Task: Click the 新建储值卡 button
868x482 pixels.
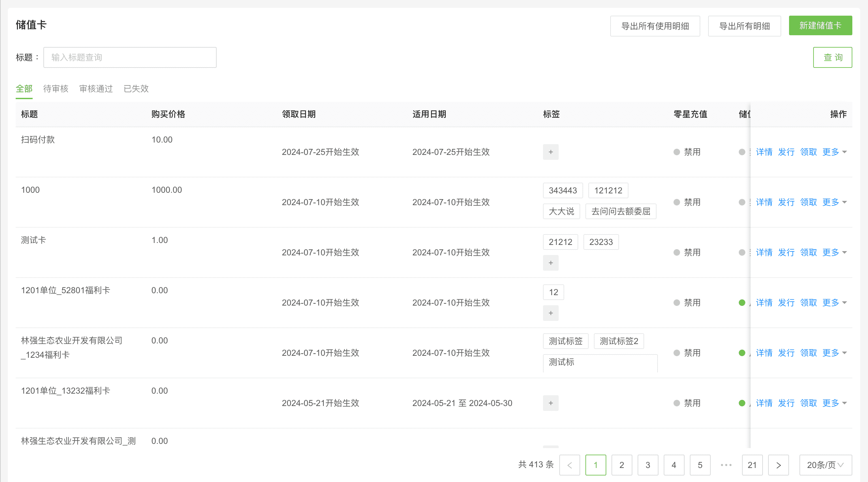Action: (x=820, y=25)
